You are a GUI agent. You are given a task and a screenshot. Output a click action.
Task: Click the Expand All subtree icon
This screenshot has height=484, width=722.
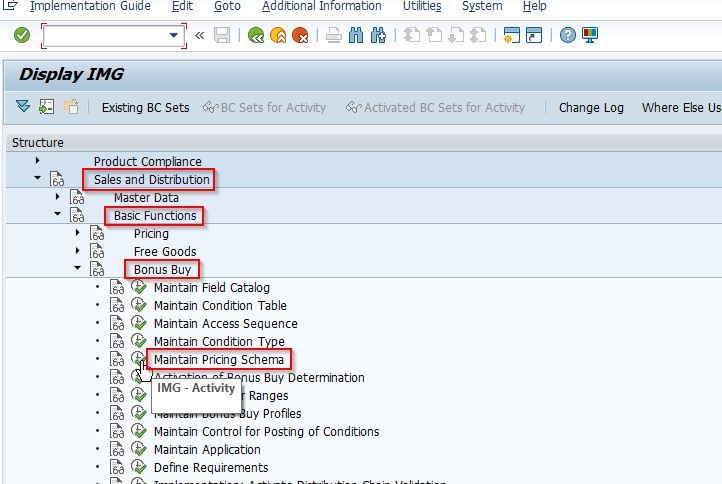pyautogui.click(x=23, y=107)
